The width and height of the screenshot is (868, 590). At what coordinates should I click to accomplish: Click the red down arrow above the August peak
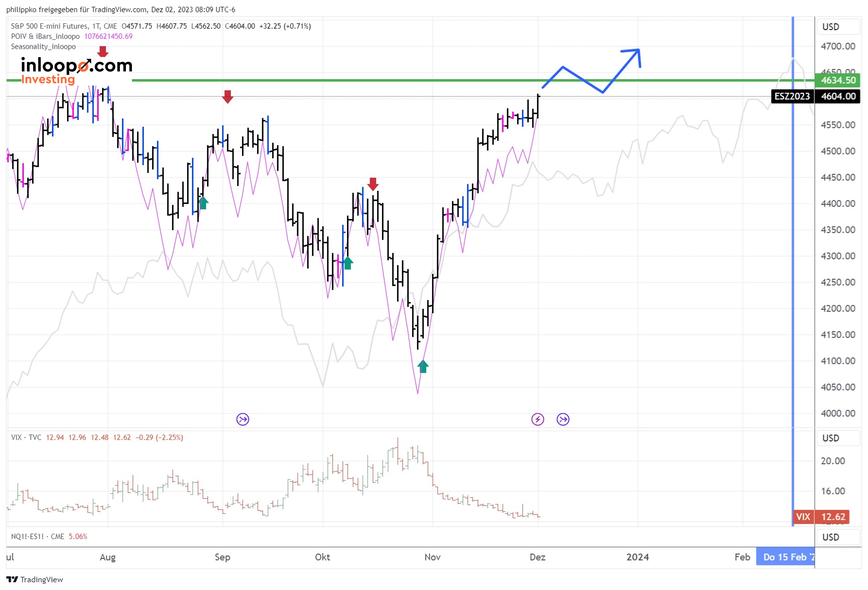point(103,51)
